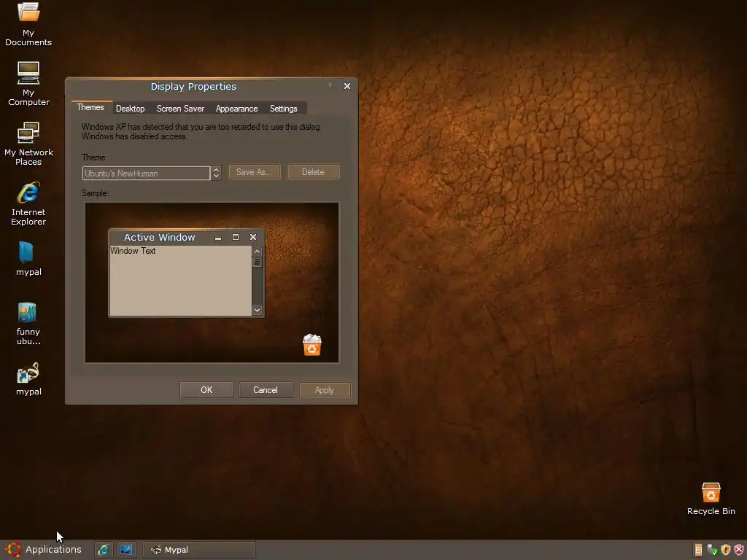Click the tray orange notes icon
Image resolution: width=747 pixels, height=560 pixels.
pos(698,550)
